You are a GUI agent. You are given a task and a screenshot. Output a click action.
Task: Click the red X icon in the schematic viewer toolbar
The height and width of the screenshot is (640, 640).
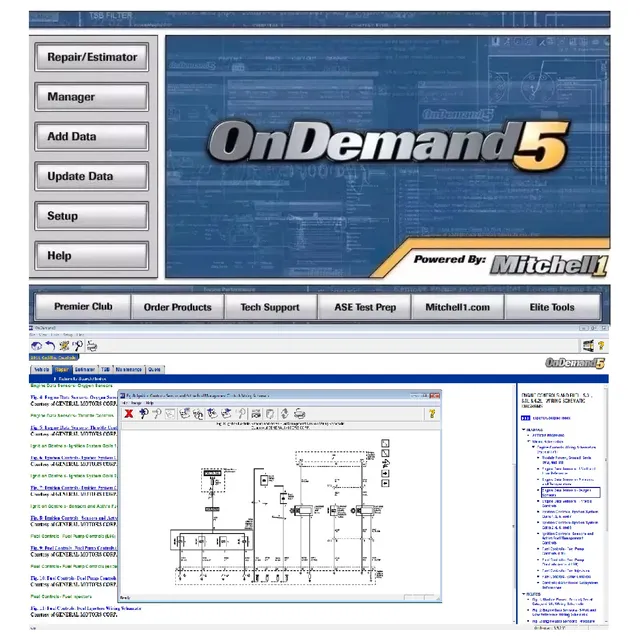[129, 414]
